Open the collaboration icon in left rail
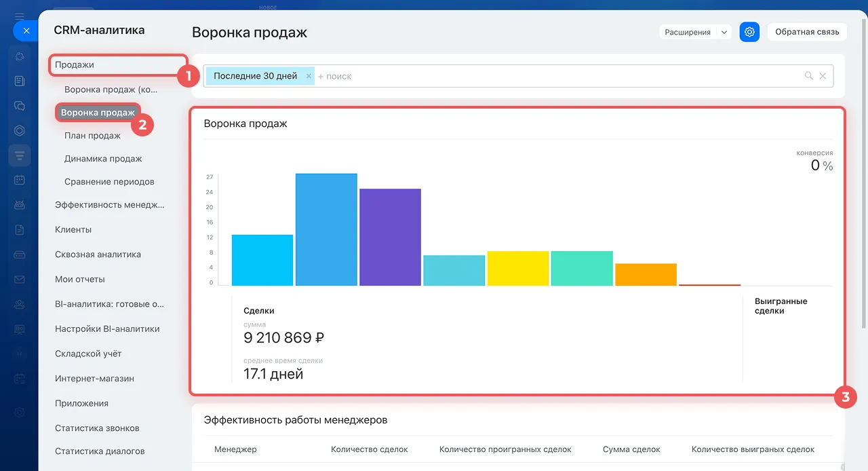 pyautogui.click(x=20, y=56)
